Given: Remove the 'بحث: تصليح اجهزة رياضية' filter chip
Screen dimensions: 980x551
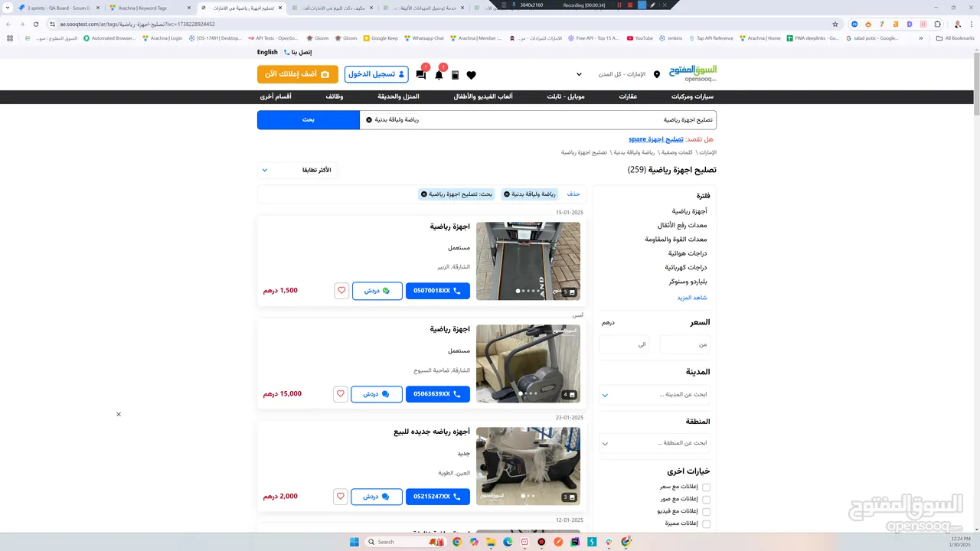Looking at the screenshot, I should pos(424,194).
